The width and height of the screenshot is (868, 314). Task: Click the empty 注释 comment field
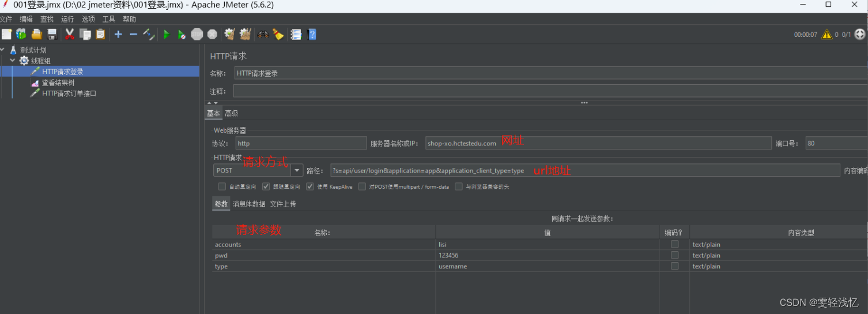[550, 91]
